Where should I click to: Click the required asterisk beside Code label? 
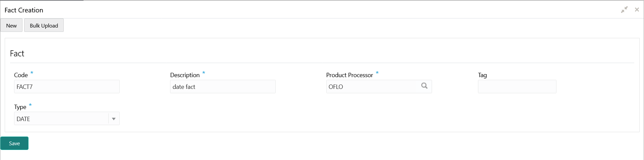pos(32,73)
